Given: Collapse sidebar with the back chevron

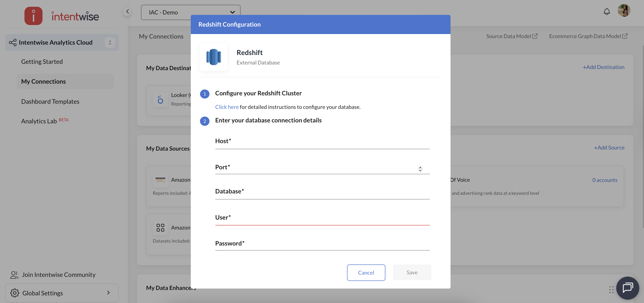Looking at the screenshot, I should (x=127, y=11).
